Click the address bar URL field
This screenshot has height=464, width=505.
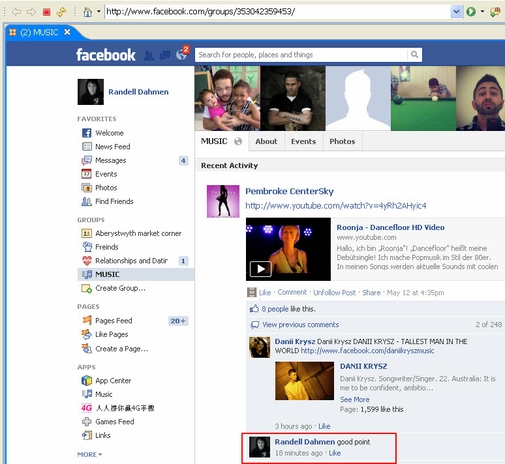(x=277, y=12)
